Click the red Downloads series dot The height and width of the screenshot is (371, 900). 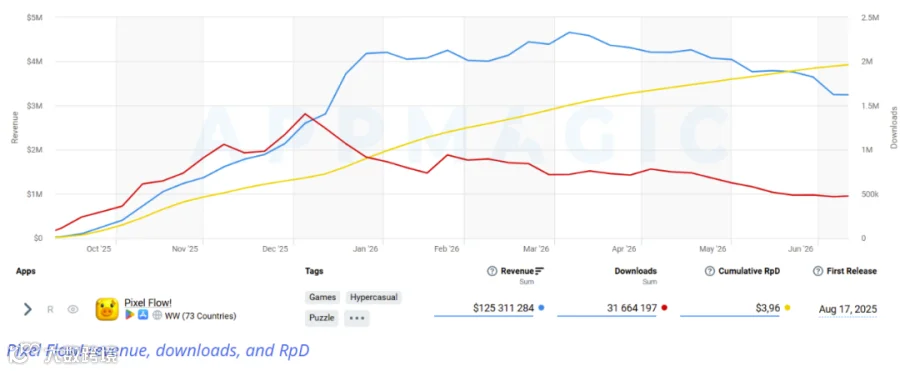coord(664,308)
